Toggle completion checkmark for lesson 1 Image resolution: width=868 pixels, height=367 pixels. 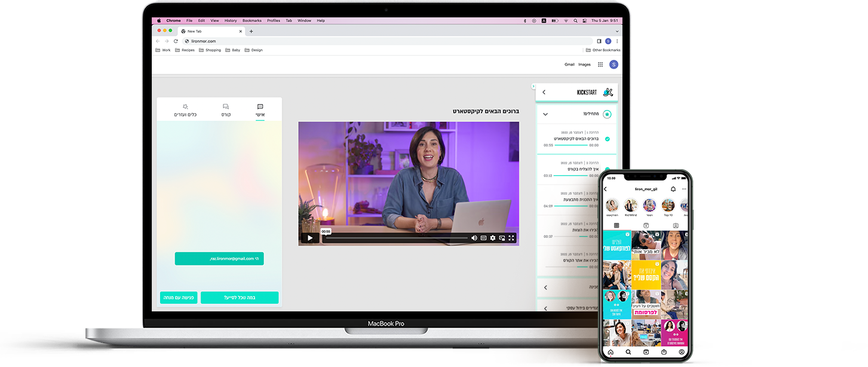(x=608, y=139)
